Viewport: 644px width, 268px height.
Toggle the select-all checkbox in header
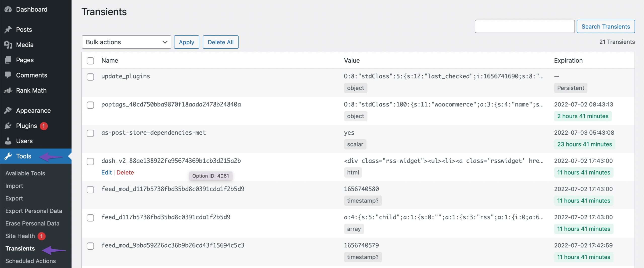pyautogui.click(x=90, y=61)
